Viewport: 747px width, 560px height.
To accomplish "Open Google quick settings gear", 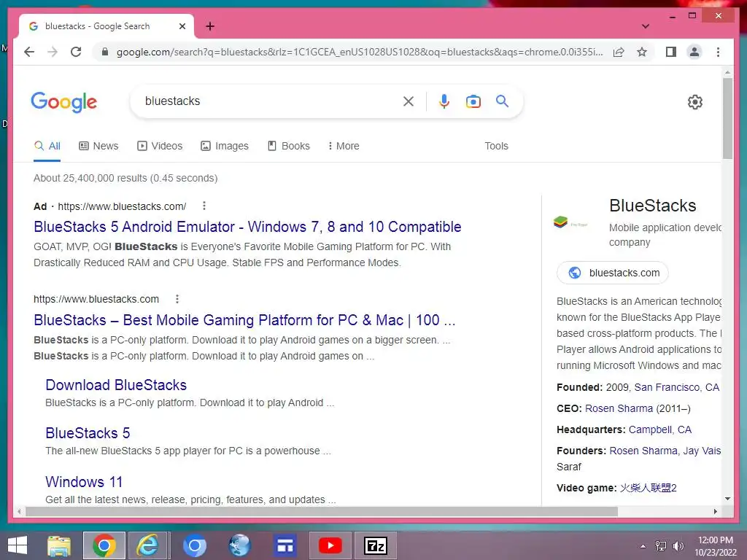I will 695,101.
